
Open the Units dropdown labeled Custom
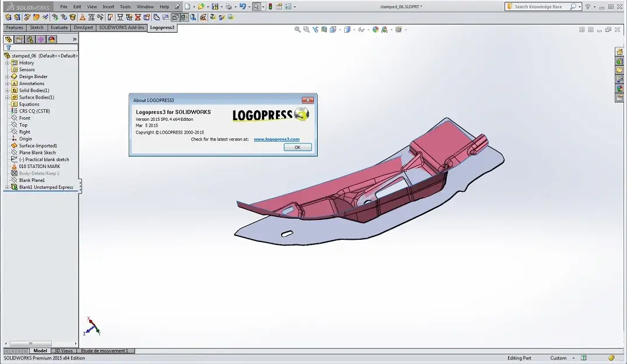pos(562,358)
